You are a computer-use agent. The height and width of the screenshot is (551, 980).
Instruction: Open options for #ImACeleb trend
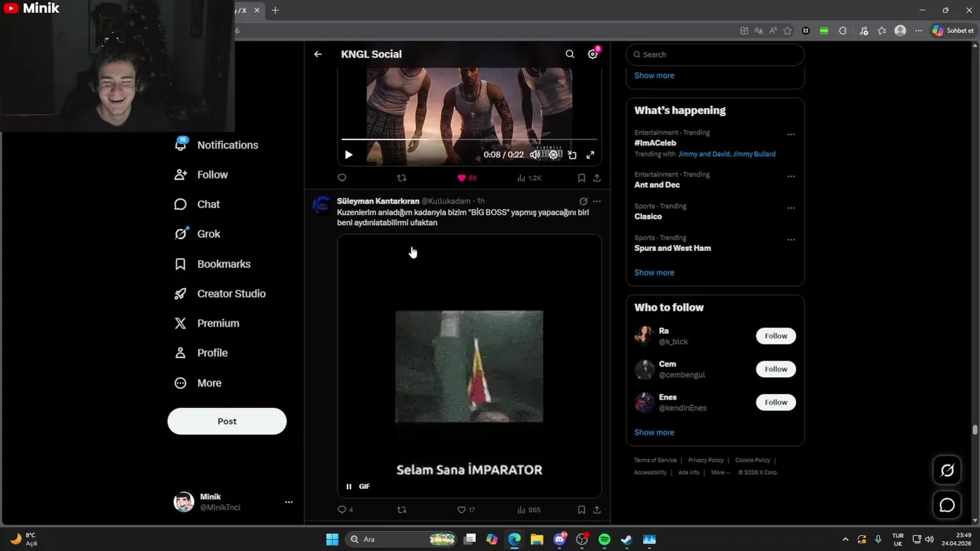[791, 135]
